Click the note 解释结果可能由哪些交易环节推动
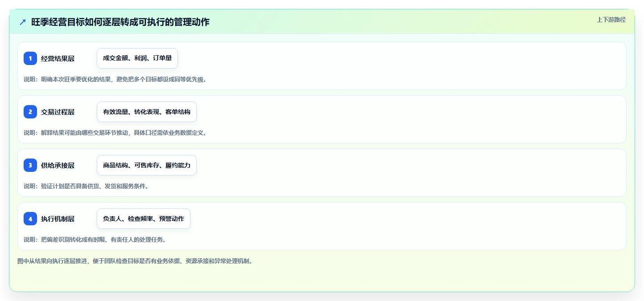 click(x=85, y=133)
